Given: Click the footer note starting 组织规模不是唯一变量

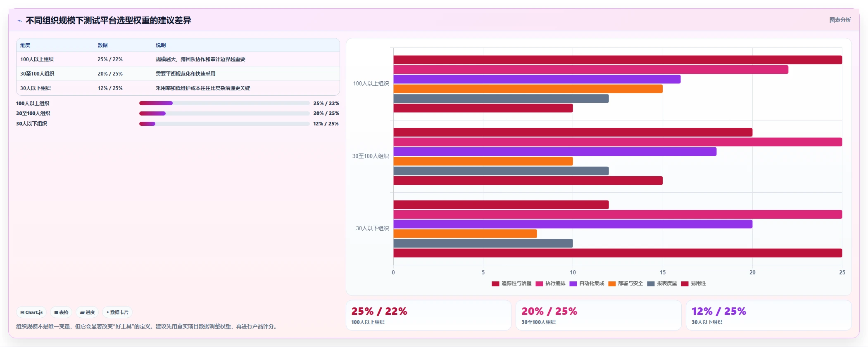Looking at the screenshot, I should pos(146,326).
